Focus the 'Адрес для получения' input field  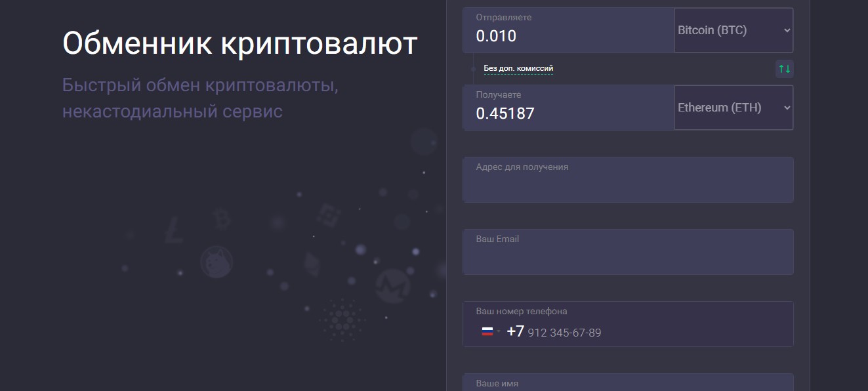point(628,180)
